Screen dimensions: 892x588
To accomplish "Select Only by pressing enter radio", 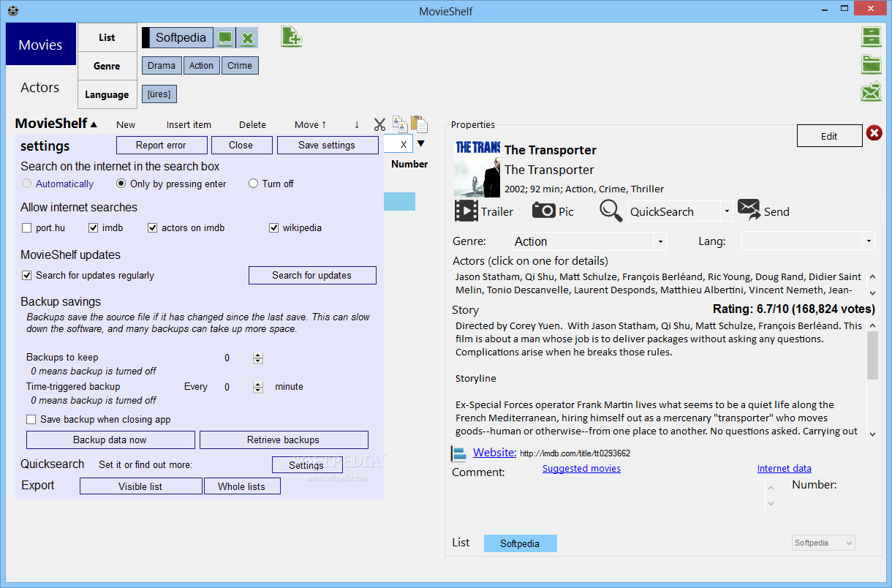I will tap(121, 184).
